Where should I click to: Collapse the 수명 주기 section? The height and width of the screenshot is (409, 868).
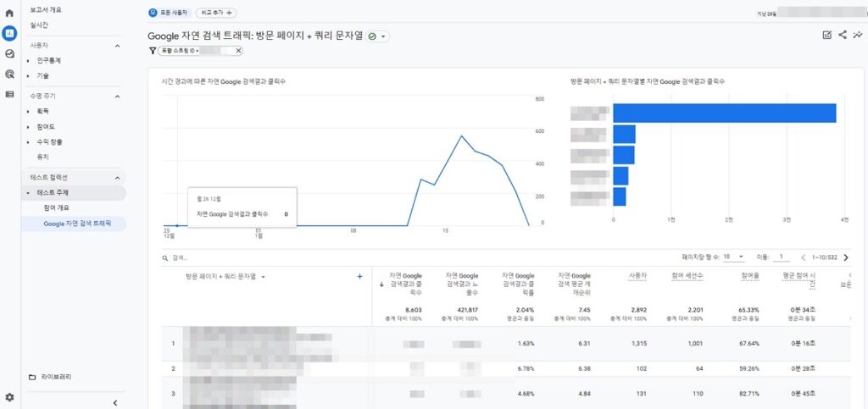[117, 97]
